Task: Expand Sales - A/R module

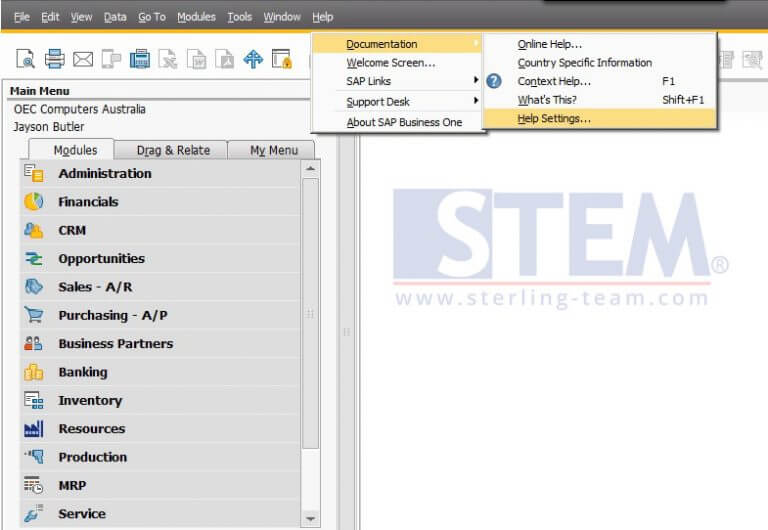Action: 160,287
